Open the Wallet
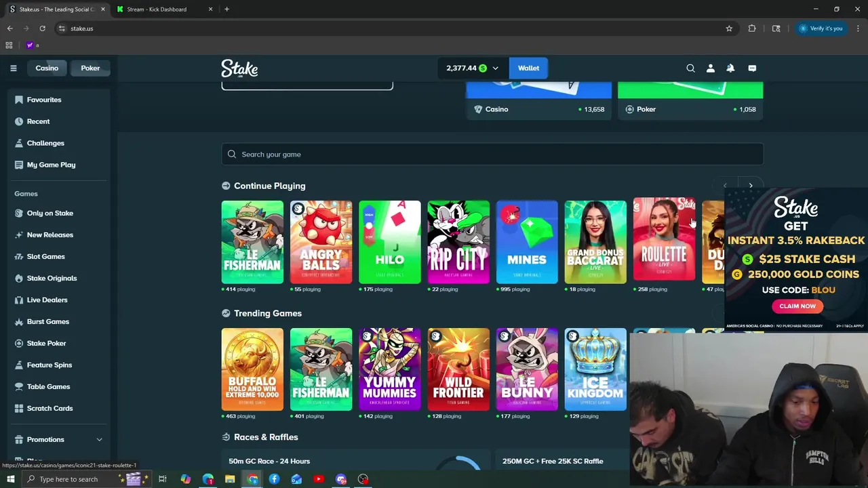 click(528, 68)
